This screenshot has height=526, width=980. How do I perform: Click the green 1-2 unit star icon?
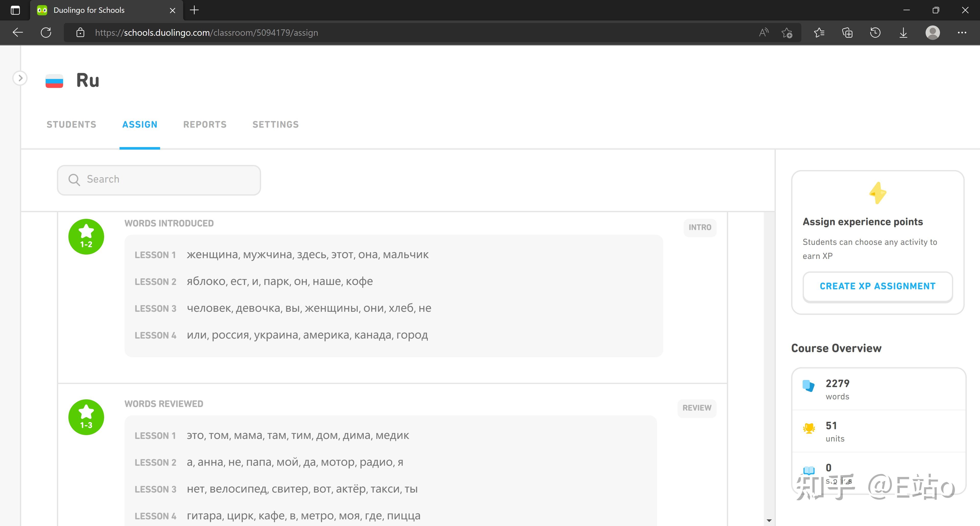coord(86,237)
